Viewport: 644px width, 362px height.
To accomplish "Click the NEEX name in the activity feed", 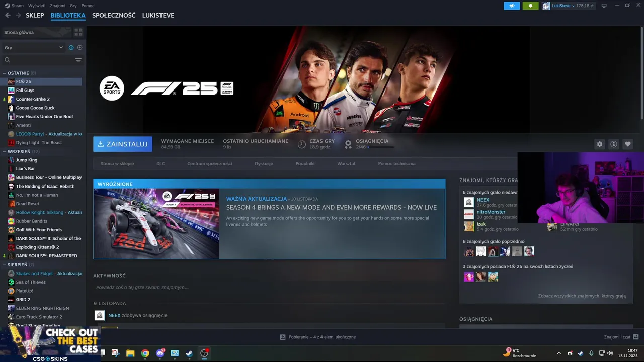I will point(114,315).
